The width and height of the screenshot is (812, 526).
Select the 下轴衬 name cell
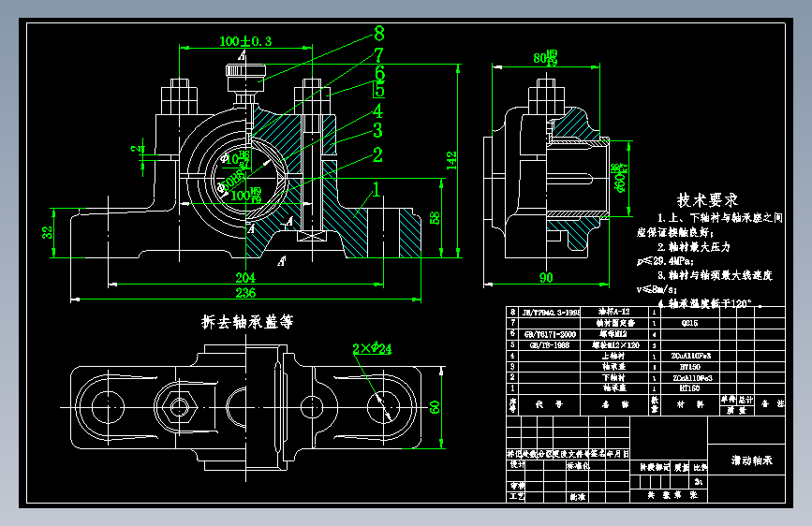(x=613, y=377)
